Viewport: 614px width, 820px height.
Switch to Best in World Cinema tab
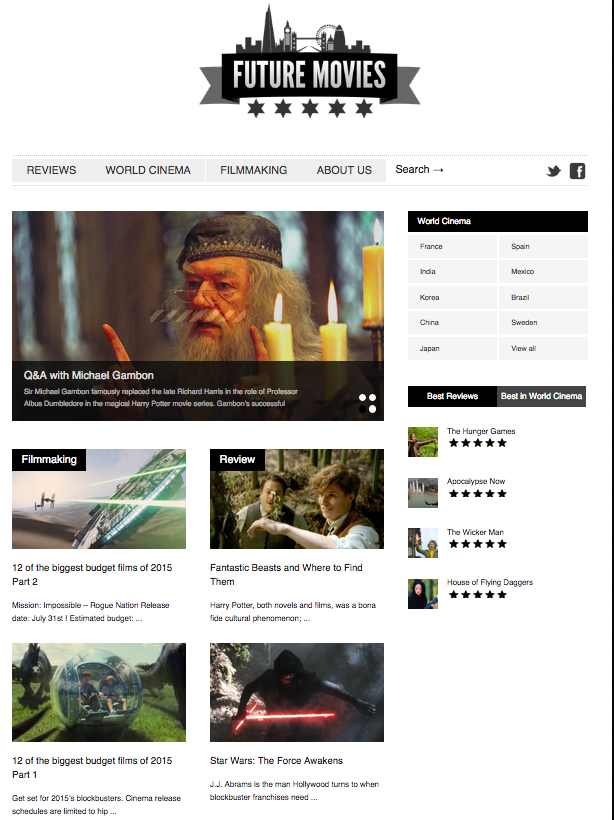pyautogui.click(x=541, y=396)
